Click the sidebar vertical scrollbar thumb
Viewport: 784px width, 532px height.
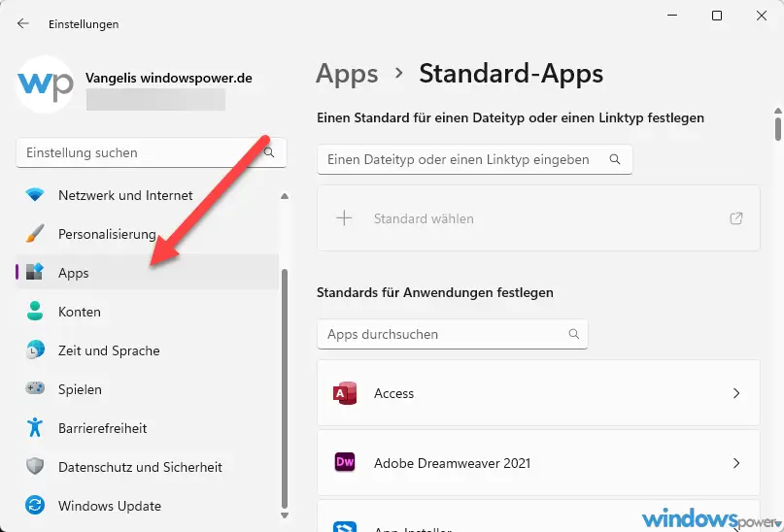coord(285,388)
